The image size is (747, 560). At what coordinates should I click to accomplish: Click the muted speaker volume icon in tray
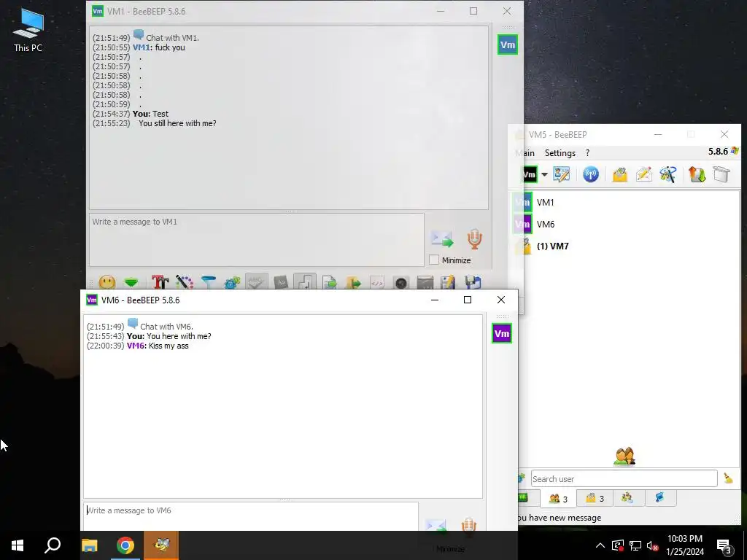[x=652, y=545]
